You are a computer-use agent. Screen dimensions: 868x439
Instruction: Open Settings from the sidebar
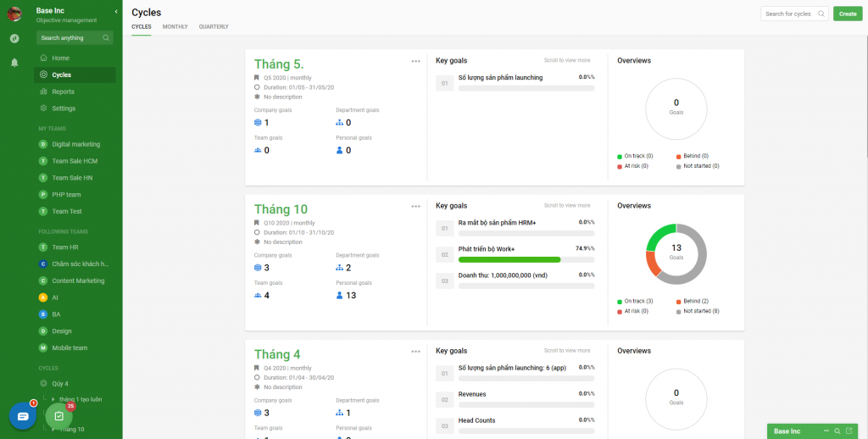coord(64,108)
